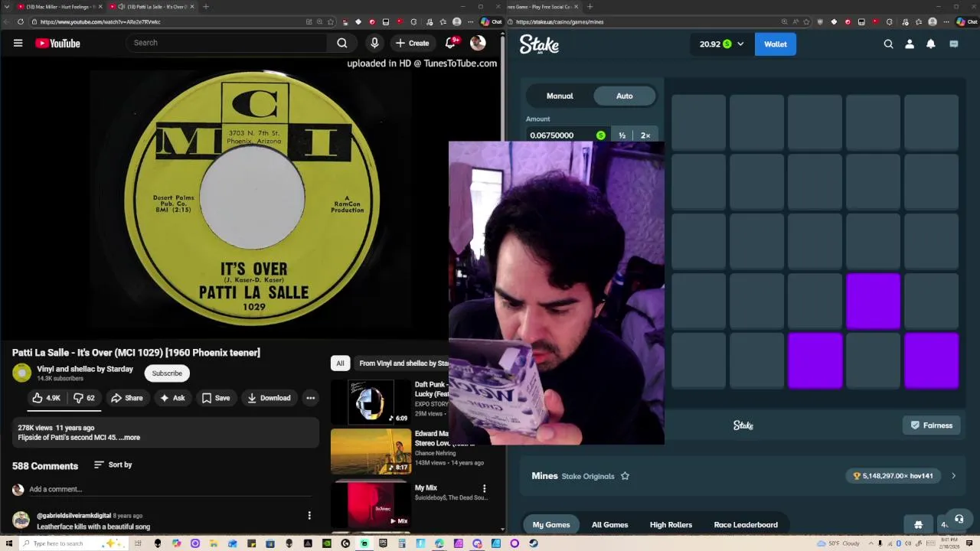This screenshot has width=980, height=551.
Task: Open the Vinyl and shellac channel avatar
Action: (x=21, y=373)
